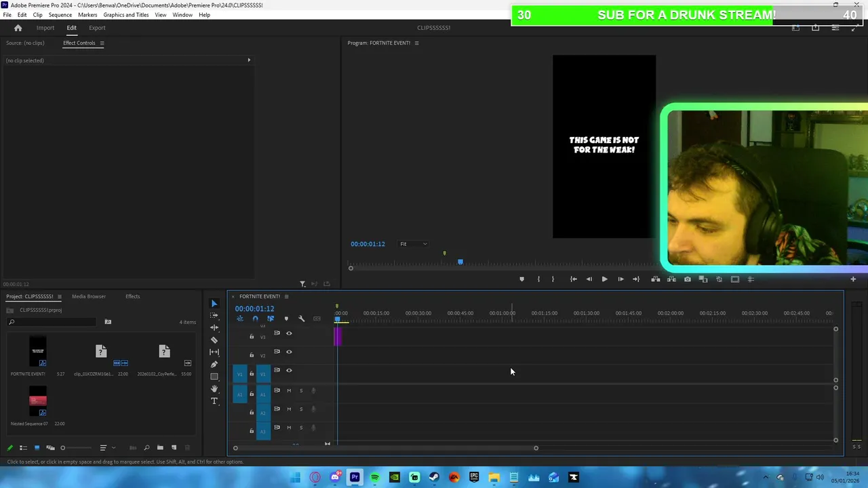The height and width of the screenshot is (488, 868).
Task: Select the Slip tool
Action: 214,352
